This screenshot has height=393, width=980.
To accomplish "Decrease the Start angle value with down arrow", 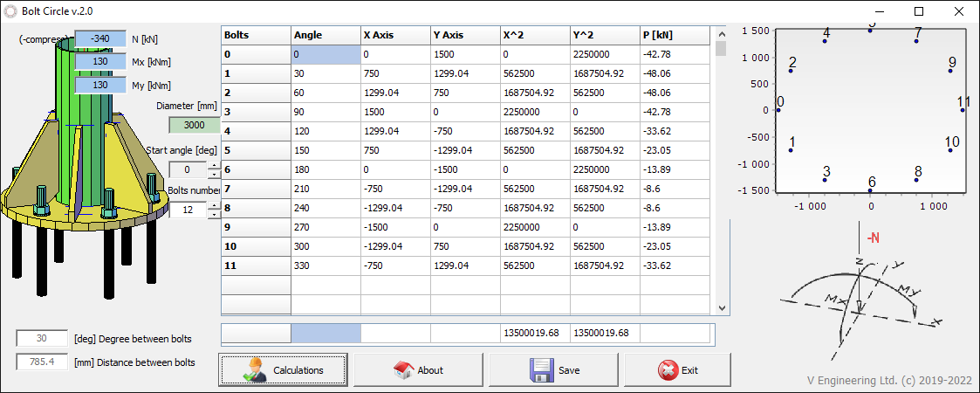I will click(214, 173).
